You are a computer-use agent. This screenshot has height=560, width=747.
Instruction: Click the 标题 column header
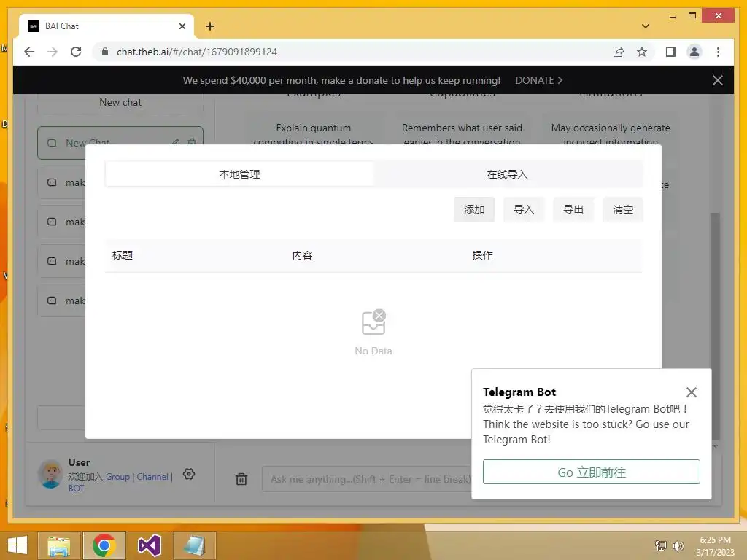pos(123,255)
